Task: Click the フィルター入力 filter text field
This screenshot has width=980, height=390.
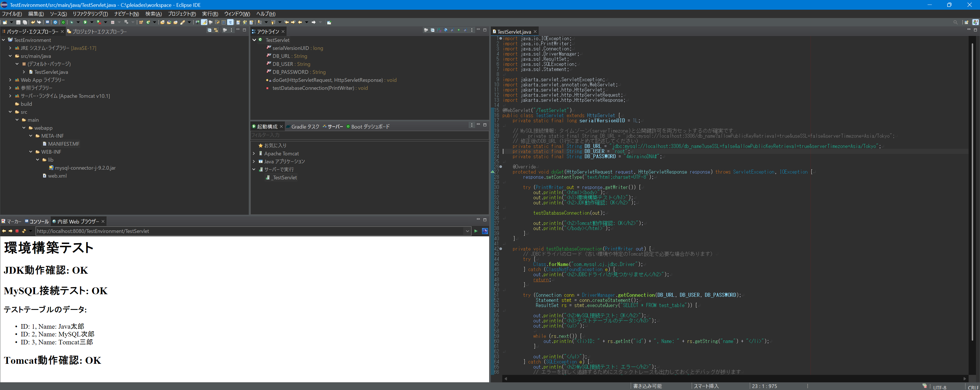Action: click(369, 135)
